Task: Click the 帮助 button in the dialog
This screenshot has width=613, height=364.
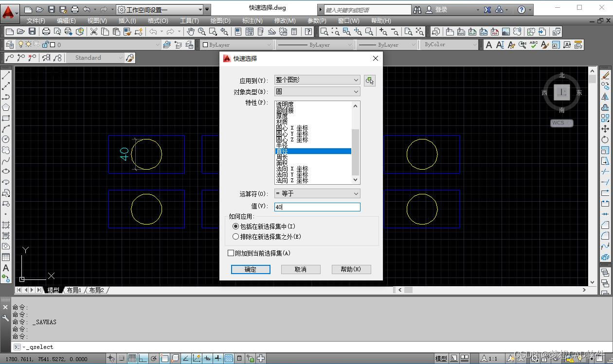Action: tap(351, 269)
